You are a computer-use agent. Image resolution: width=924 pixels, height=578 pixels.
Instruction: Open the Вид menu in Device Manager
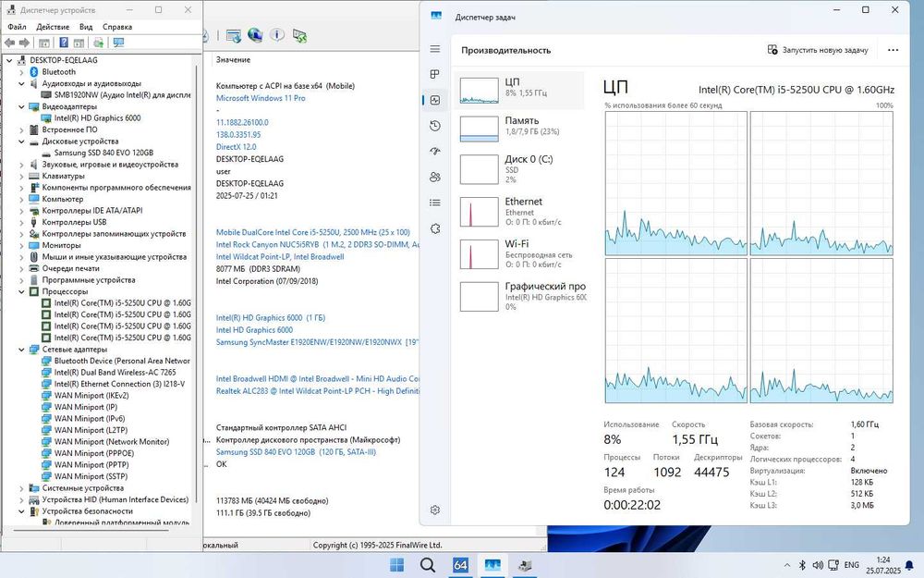coord(86,27)
